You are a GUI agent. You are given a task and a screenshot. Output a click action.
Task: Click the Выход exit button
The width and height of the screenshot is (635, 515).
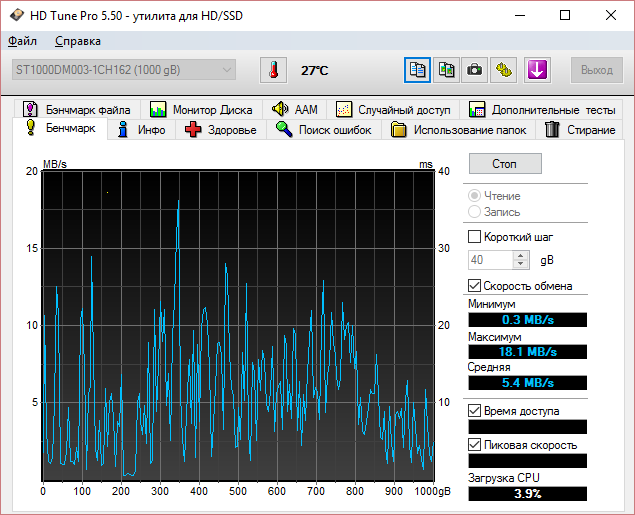[597, 70]
